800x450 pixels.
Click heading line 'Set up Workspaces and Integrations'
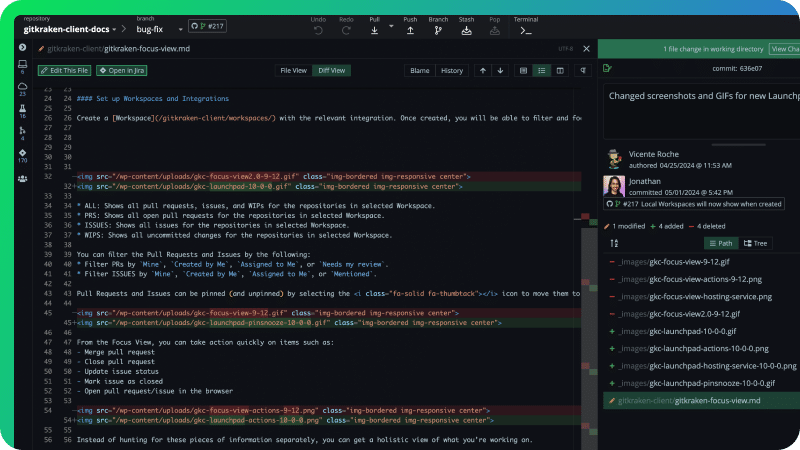(153, 98)
